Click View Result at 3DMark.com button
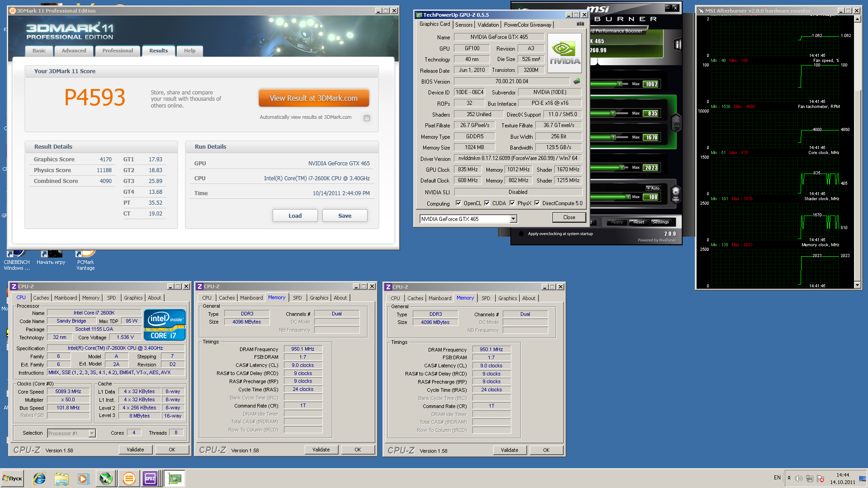868x488 pixels. pyautogui.click(x=314, y=98)
